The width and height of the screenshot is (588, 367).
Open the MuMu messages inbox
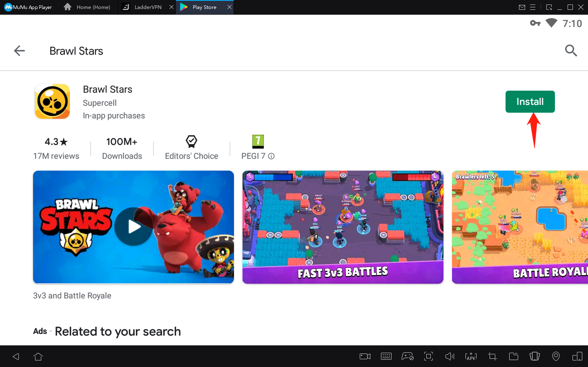click(x=522, y=7)
